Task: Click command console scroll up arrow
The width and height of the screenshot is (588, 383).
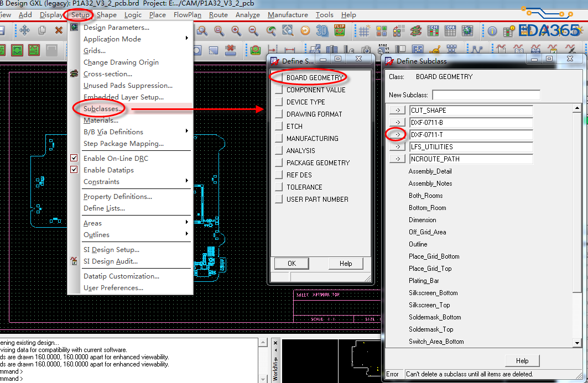Action: click(263, 343)
